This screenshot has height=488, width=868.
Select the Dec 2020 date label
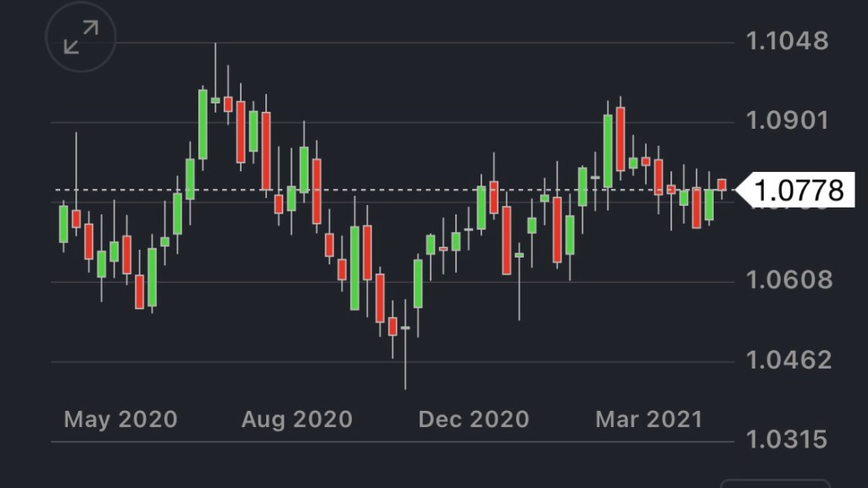pyautogui.click(x=473, y=419)
